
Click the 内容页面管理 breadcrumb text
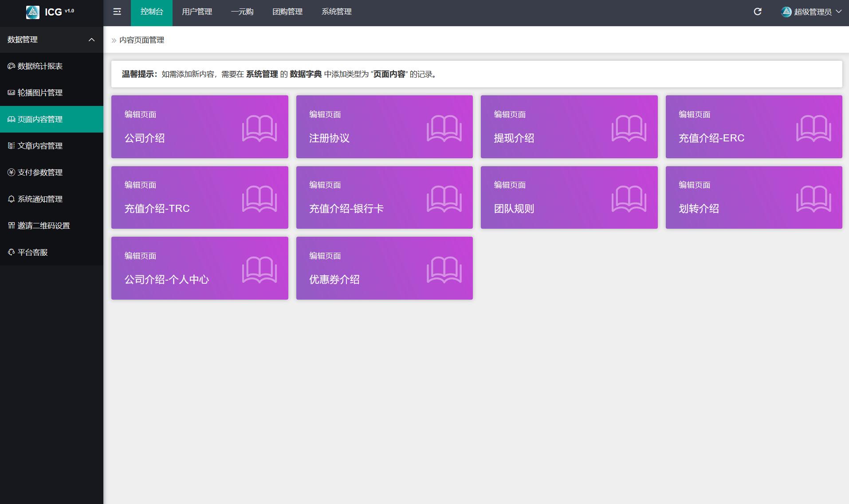142,40
